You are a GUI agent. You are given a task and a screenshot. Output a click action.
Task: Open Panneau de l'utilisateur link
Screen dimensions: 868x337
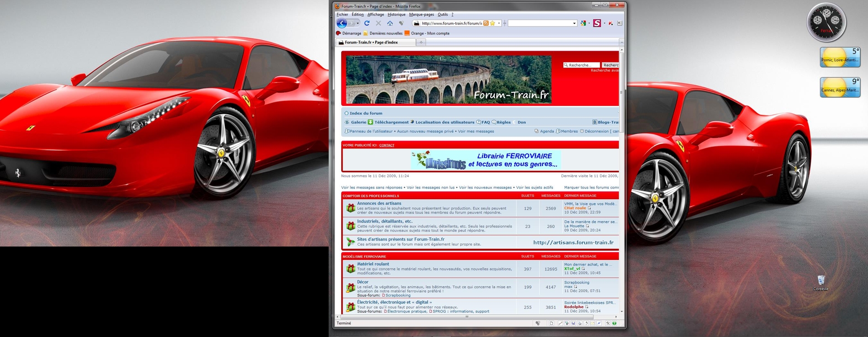coord(371,131)
